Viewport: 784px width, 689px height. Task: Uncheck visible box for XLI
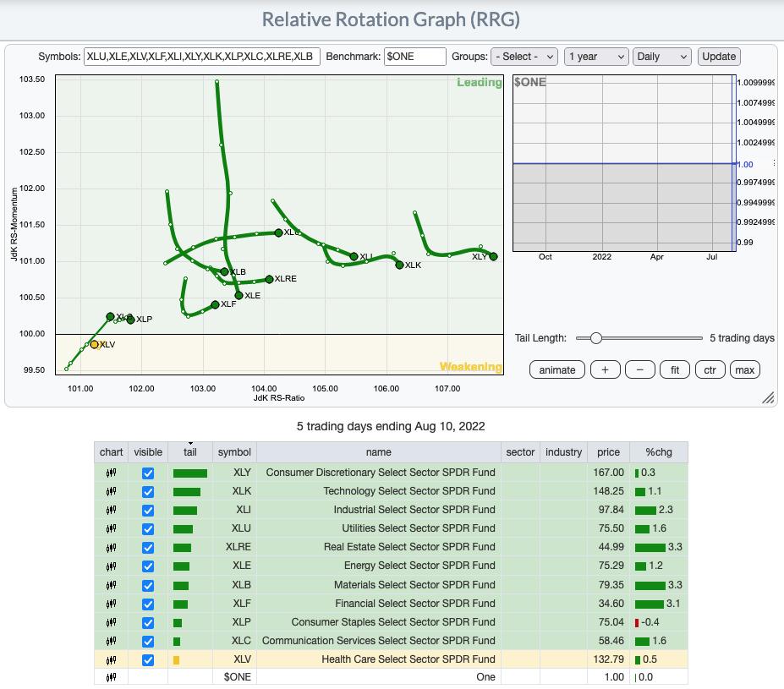(x=148, y=510)
